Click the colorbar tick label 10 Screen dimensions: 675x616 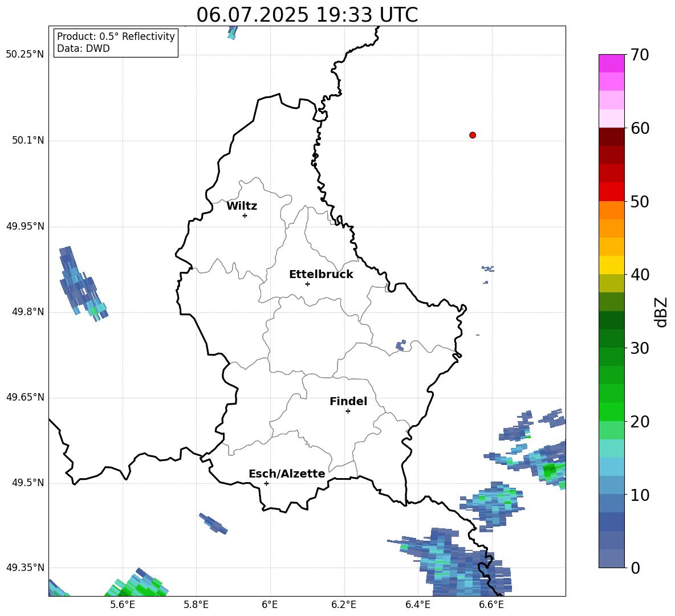pos(640,495)
